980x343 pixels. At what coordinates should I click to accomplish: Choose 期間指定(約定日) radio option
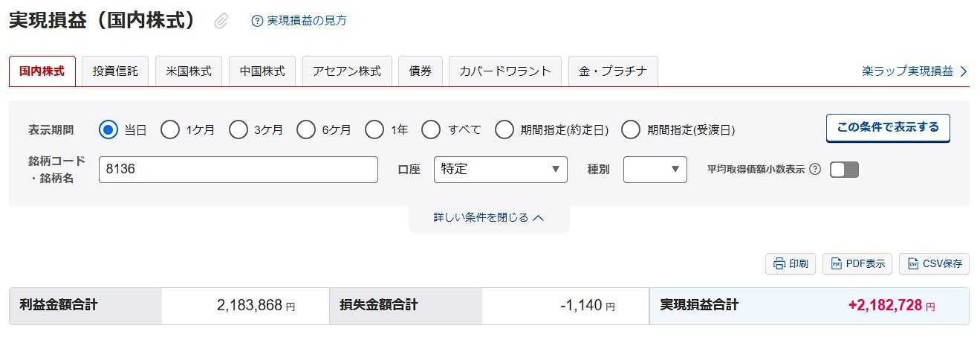504,129
